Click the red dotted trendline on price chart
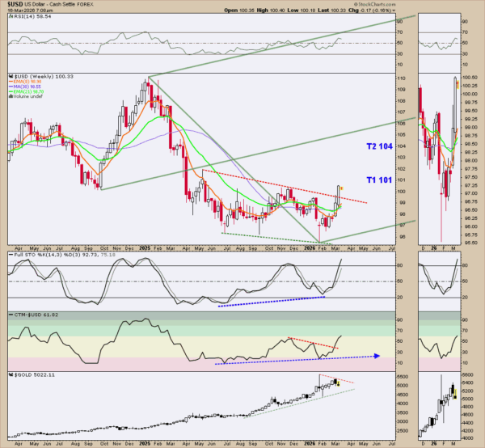 pyautogui.click(x=283, y=184)
